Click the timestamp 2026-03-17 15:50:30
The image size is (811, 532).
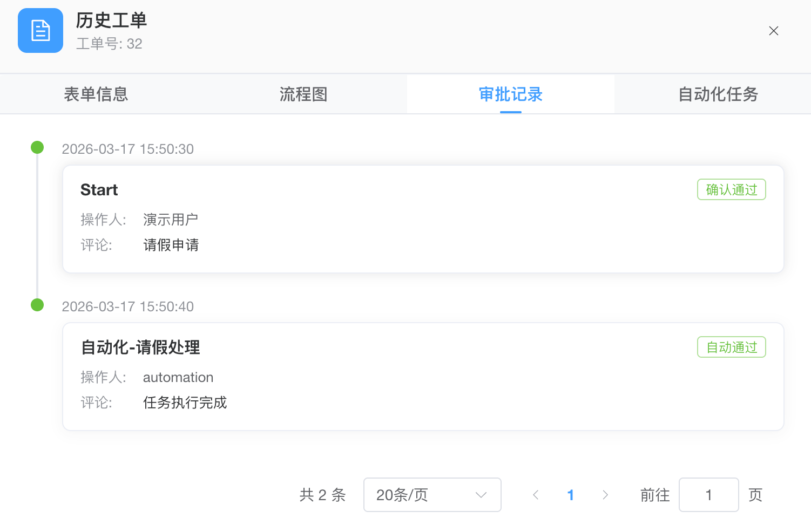pyautogui.click(x=127, y=149)
